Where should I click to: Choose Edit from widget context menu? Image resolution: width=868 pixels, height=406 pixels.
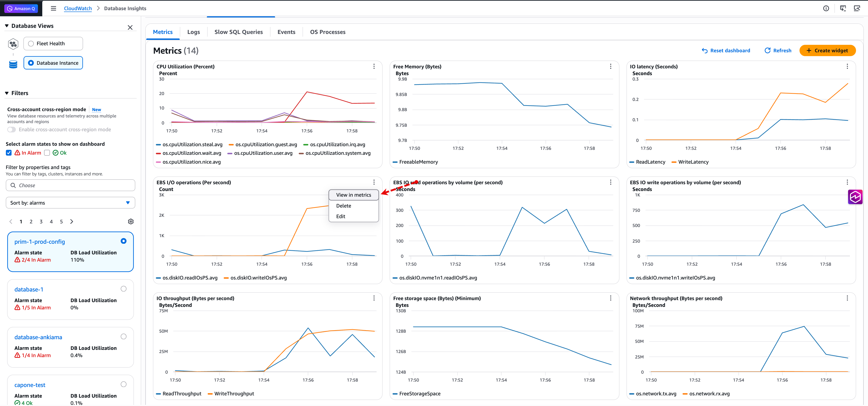tap(341, 216)
